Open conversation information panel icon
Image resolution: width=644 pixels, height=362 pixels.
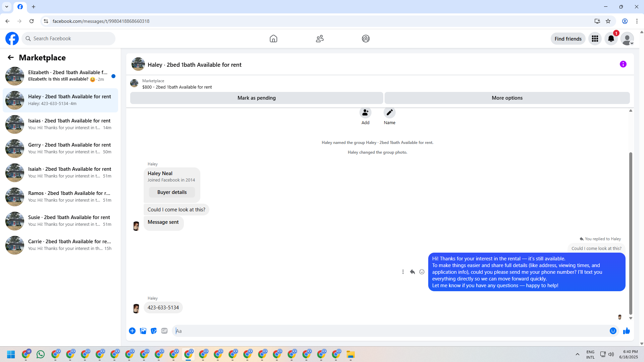click(x=623, y=64)
